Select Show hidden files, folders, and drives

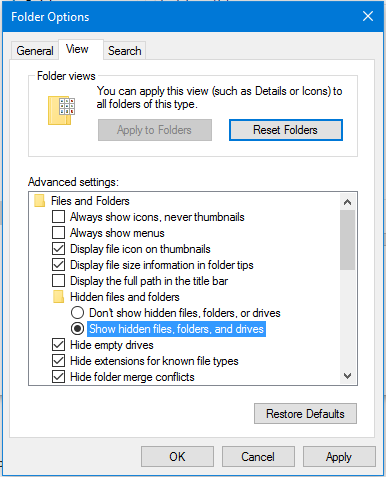tap(77, 329)
